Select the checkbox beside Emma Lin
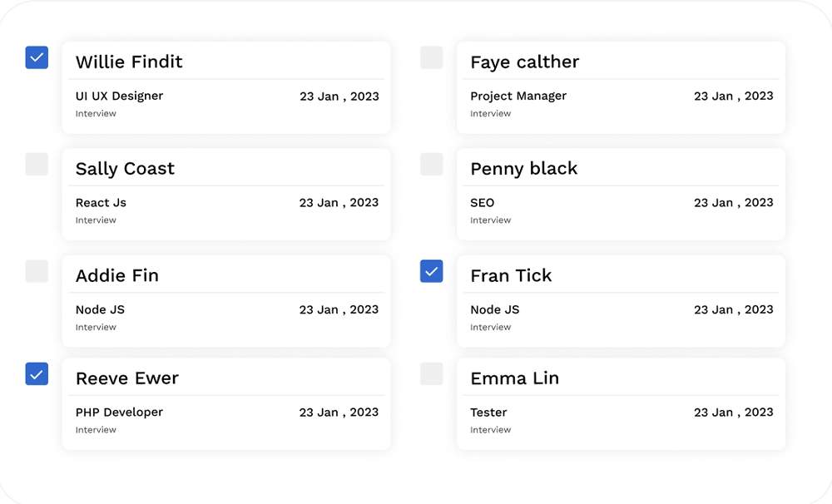 click(431, 373)
